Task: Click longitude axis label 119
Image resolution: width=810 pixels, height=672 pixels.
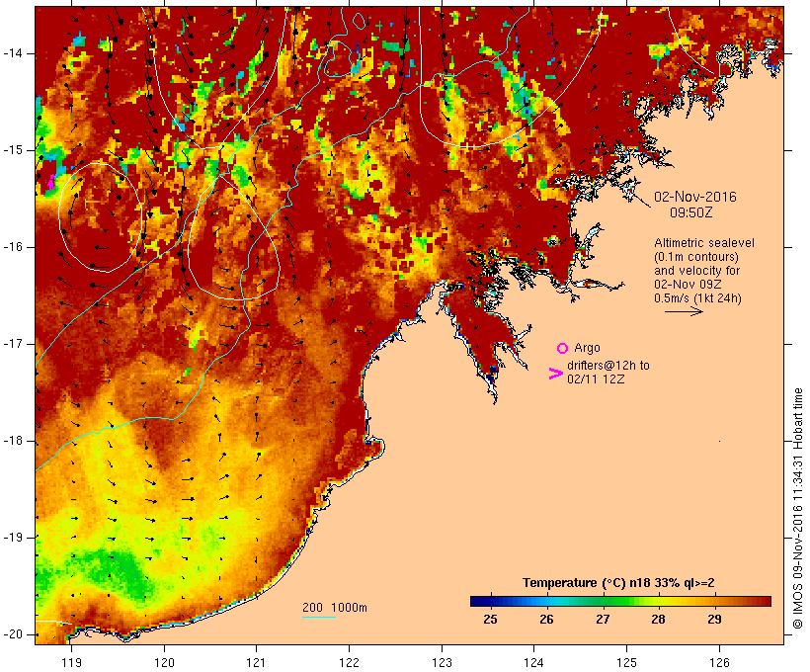Action: 71,662
